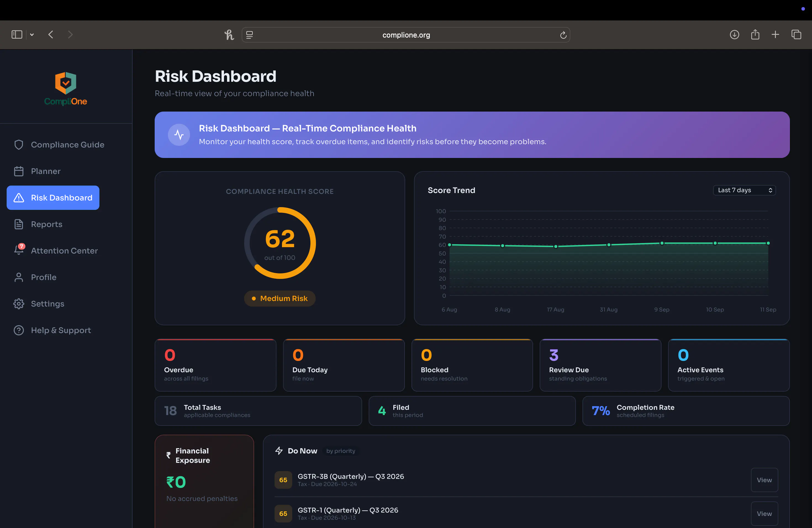
Task: Select the 6 Aug point on trend line
Action: 450,245
